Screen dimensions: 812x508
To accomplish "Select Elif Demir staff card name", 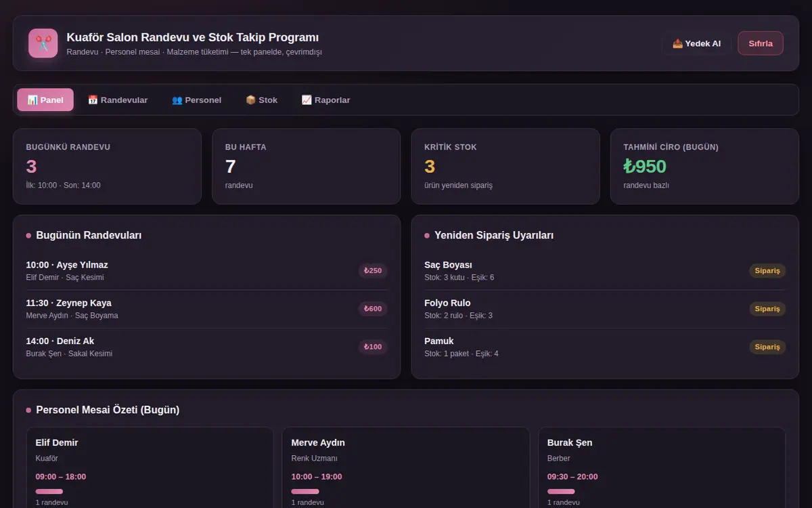I will [x=57, y=443].
